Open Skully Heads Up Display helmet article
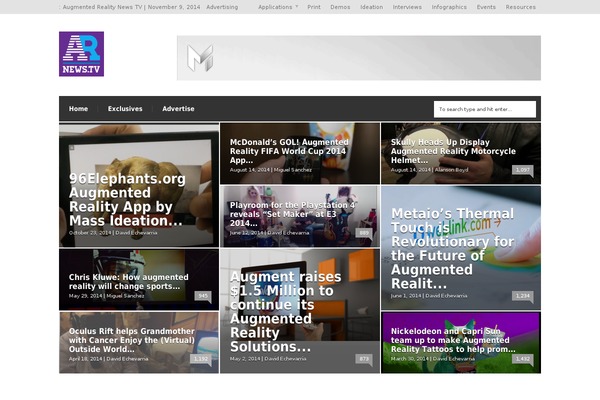The image size is (600, 400). (x=453, y=151)
